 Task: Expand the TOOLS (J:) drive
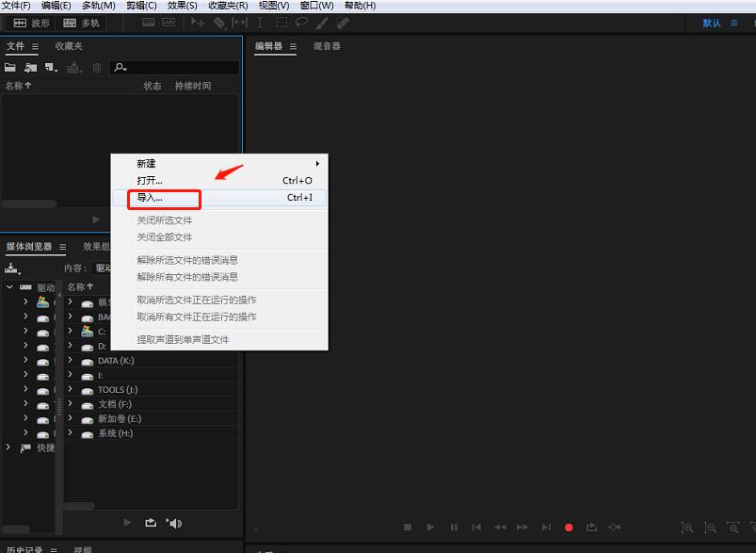pyautogui.click(x=70, y=389)
